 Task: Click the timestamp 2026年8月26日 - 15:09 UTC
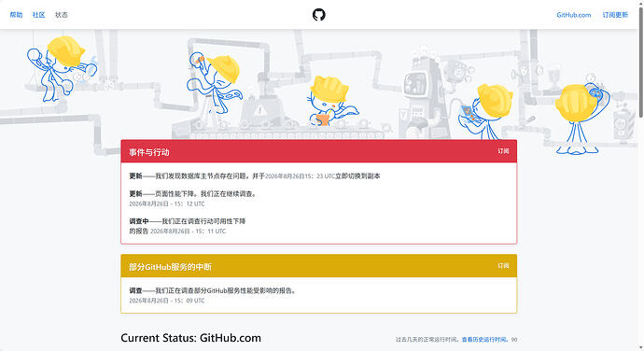tap(167, 301)
